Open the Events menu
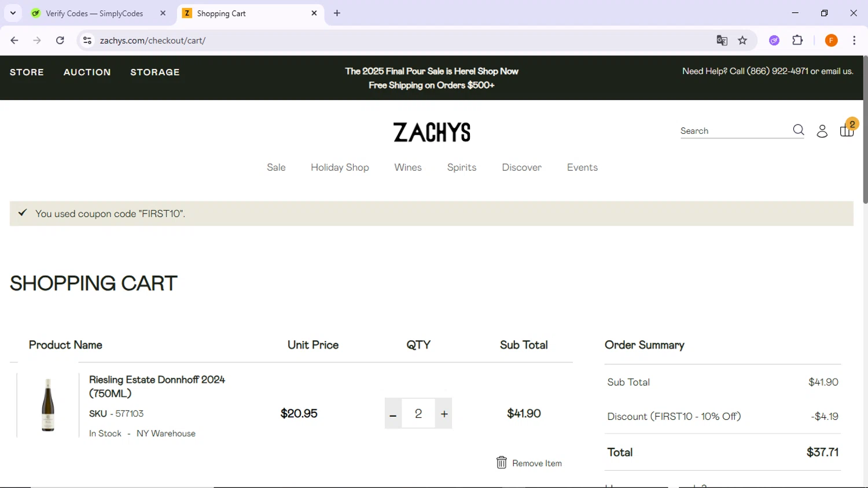868x488 pixels. click(582, 167)
